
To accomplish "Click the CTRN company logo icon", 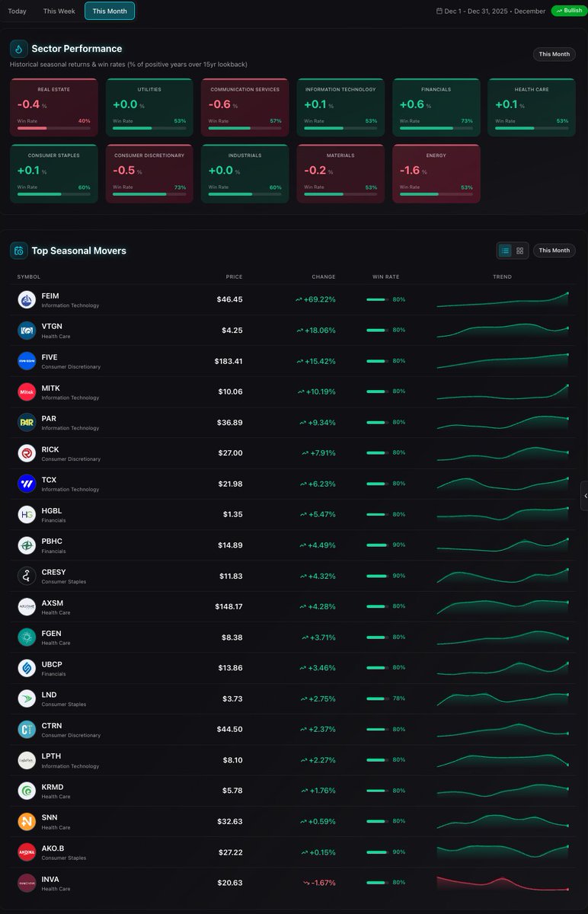I will pos(27,730).
